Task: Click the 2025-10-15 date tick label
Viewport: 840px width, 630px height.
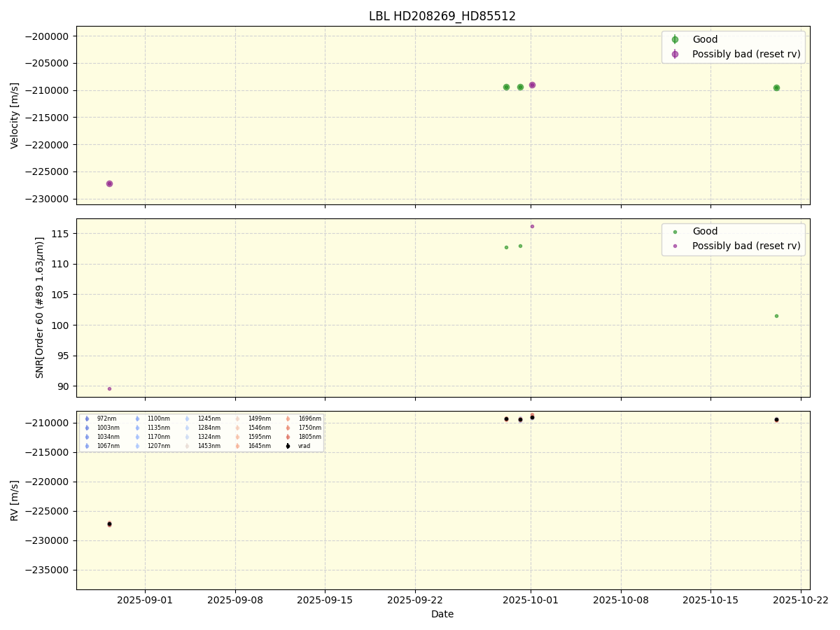Action: coord(710,600)
